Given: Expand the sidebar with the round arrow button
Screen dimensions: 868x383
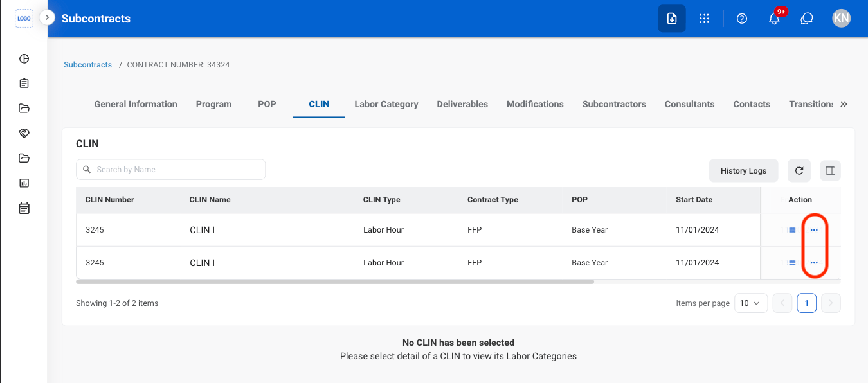Looking at the screenshot, I should click(47, 17).
